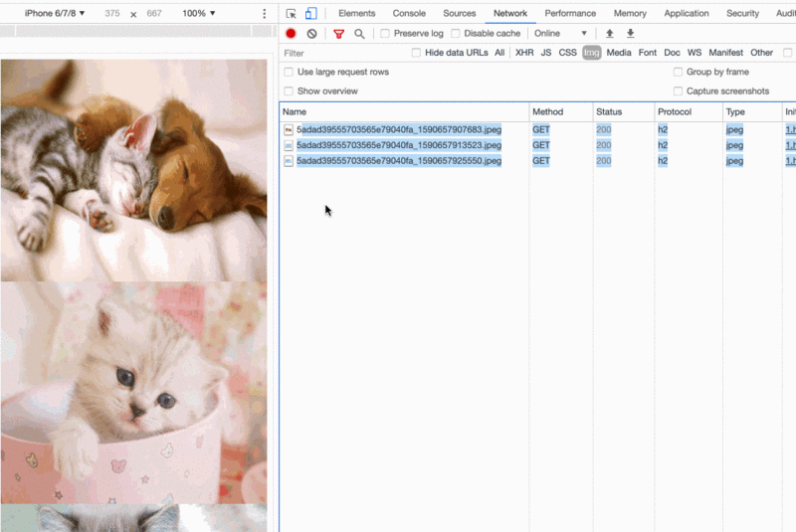Switch to the Elements tab
796x532 pixels.
tap(357, 13)
